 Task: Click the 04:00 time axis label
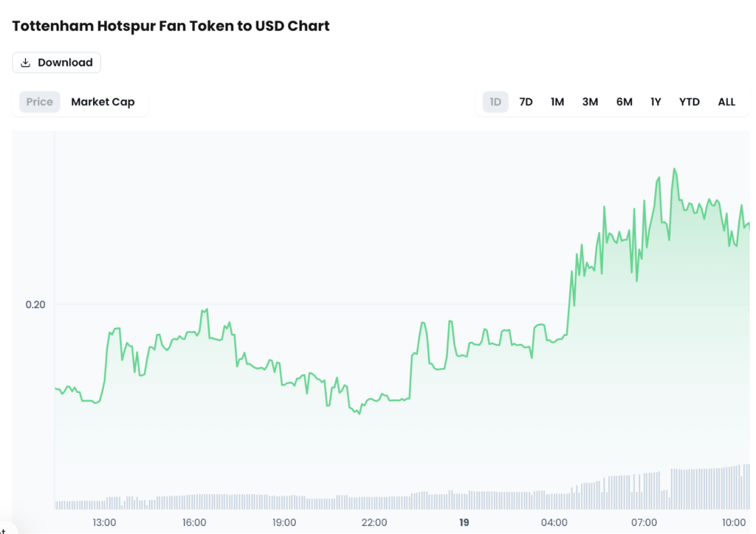554,522
